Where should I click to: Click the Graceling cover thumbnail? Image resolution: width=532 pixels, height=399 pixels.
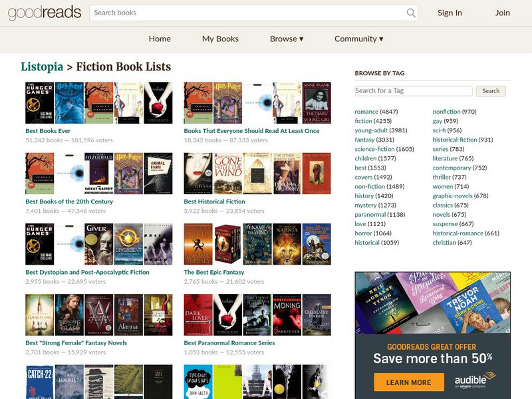[x=40, y=315]
